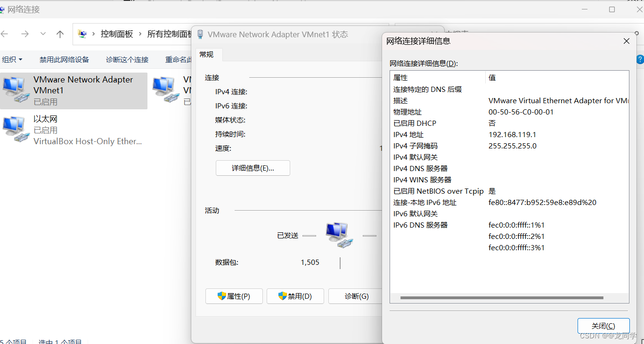
Task: Click 重命名此连接 toolbar command
Action: click(x=179, y=59)
